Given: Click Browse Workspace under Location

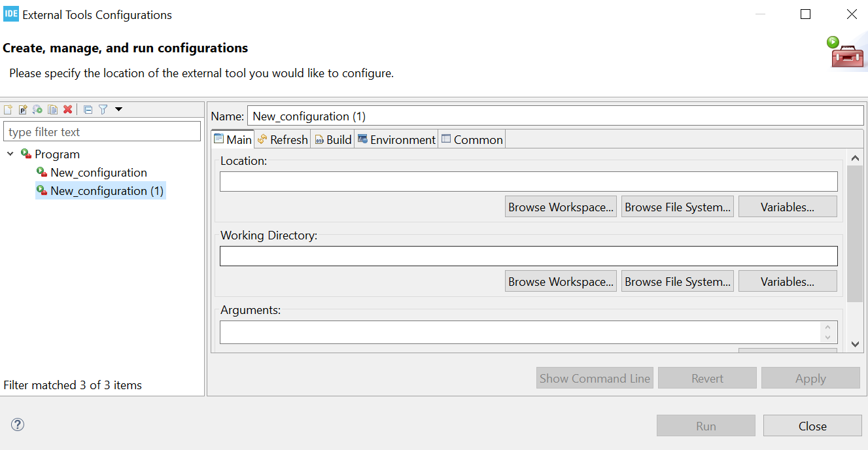Looking at the screenshot, I should [x=561, y=206].
